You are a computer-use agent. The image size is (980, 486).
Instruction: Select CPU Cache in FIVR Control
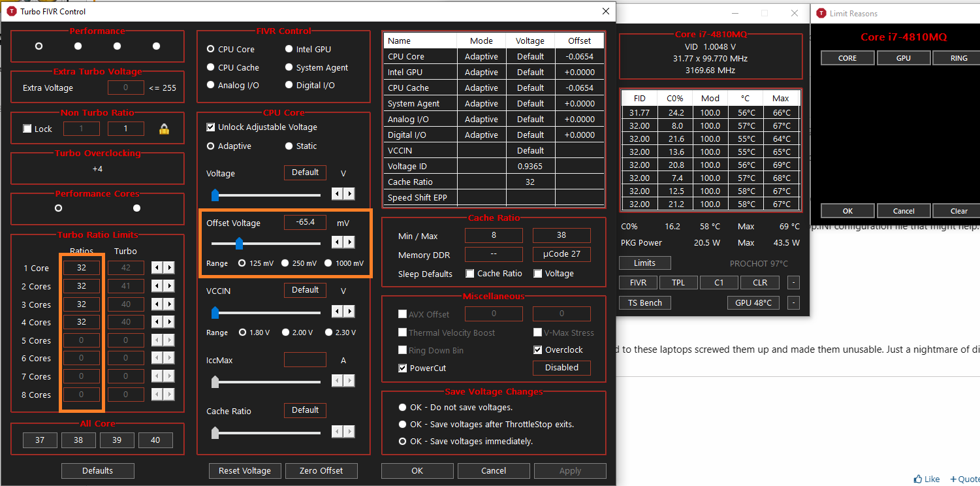(210, 67)
